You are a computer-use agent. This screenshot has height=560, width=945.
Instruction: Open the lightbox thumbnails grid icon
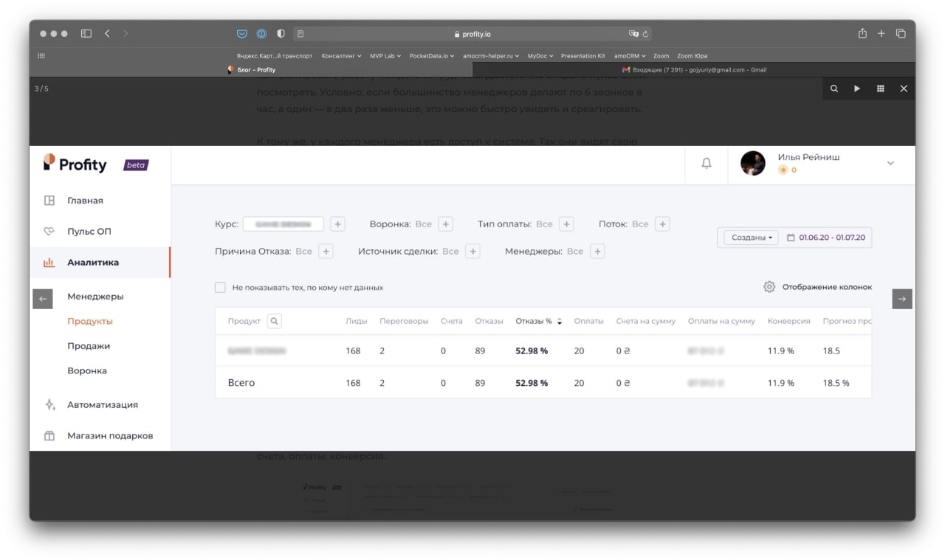(881, 89)
